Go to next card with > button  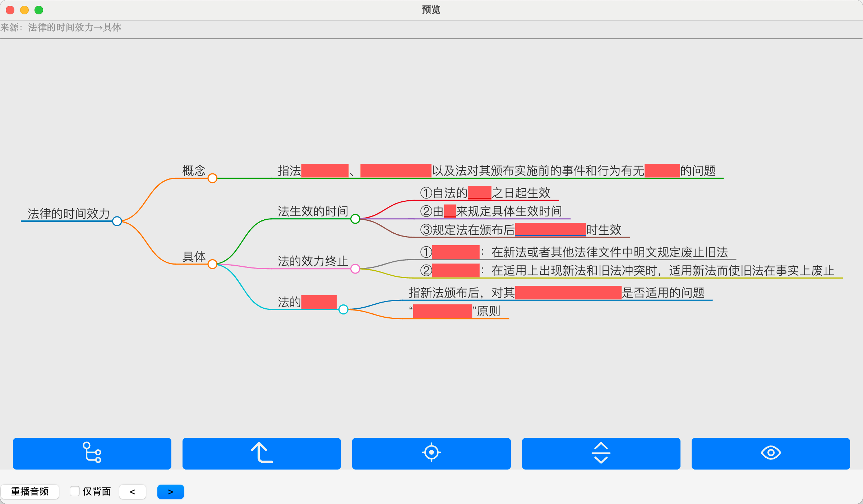[x=170, y=491]
